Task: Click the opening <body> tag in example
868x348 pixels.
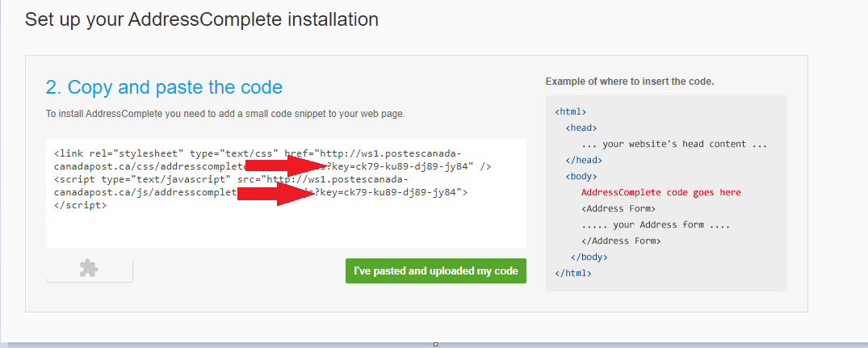Action: tap(581, 177)
